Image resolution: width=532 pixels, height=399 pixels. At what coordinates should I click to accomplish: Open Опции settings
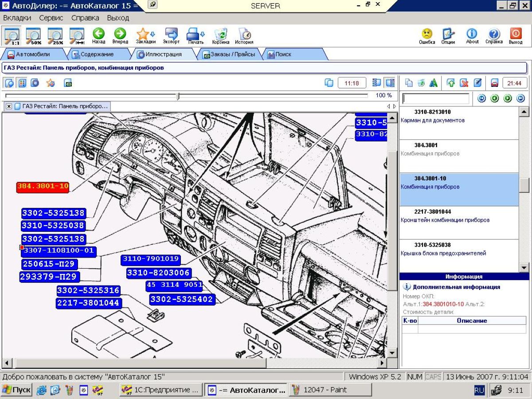pos(448,35)
